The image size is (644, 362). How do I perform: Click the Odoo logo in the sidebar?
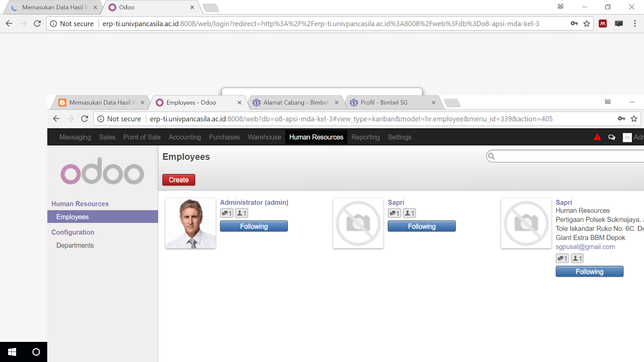point(102,171)
